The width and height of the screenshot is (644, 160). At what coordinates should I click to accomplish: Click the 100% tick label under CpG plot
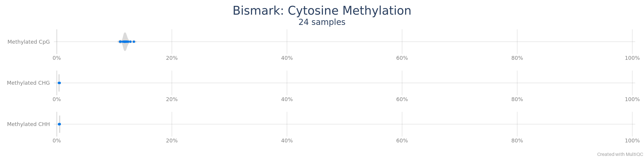tap(632, 58)
